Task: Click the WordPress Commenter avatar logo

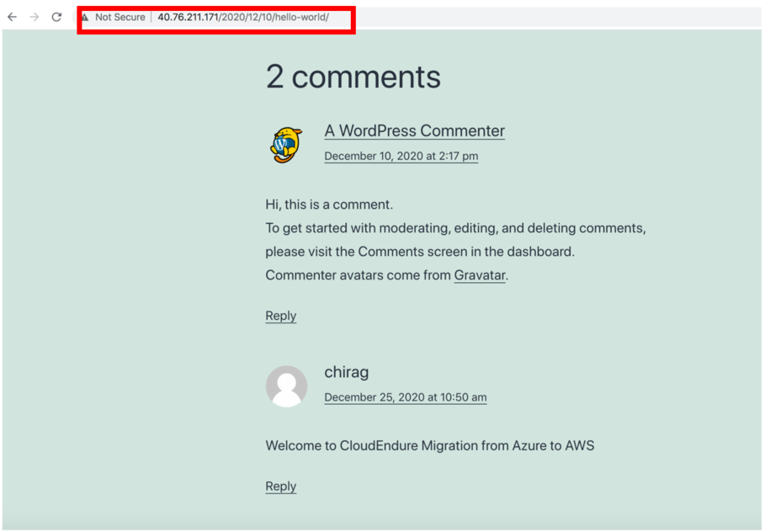Action: pyautogui.click(x=285, y=144)
